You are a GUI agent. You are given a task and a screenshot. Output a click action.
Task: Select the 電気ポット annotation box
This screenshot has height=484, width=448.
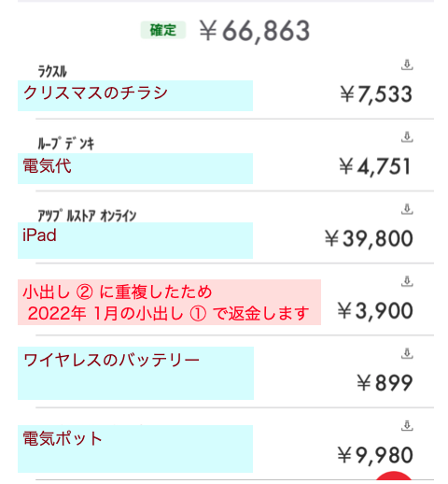tap(135, 448)
